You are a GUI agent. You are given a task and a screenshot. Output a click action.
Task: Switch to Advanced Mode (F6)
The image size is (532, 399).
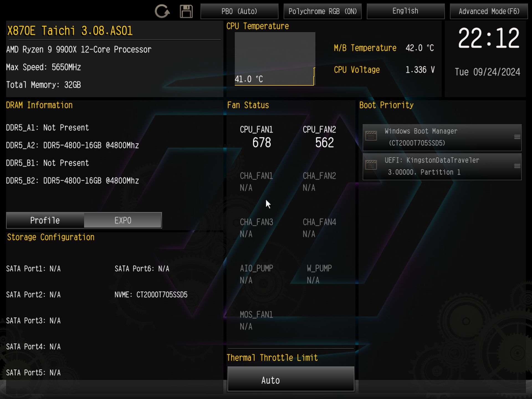coord(489,11)
